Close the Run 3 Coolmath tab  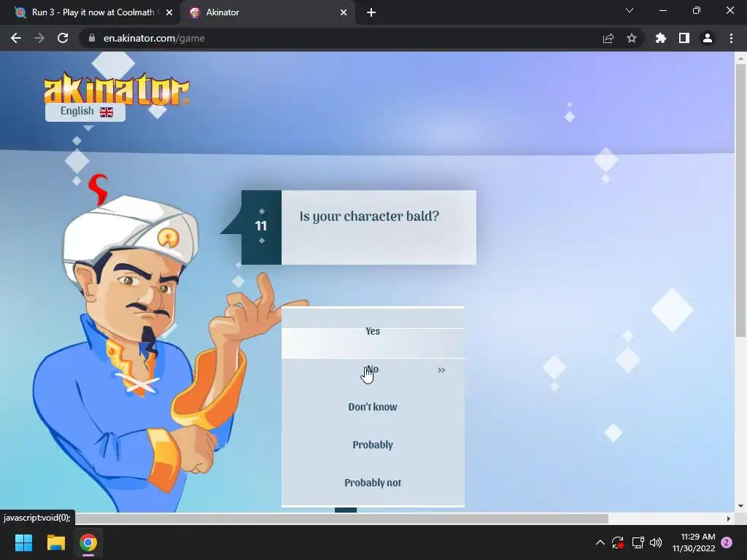coord(169,12)
